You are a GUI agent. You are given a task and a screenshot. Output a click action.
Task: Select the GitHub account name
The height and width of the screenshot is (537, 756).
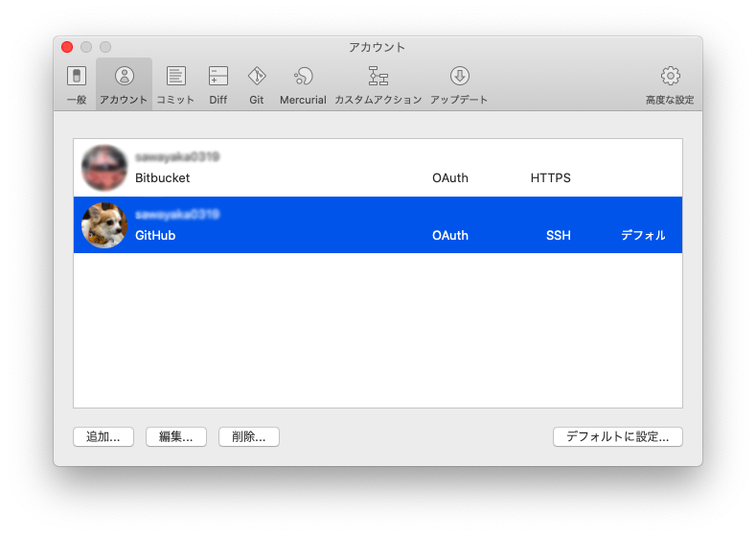(x=155, y=236)
